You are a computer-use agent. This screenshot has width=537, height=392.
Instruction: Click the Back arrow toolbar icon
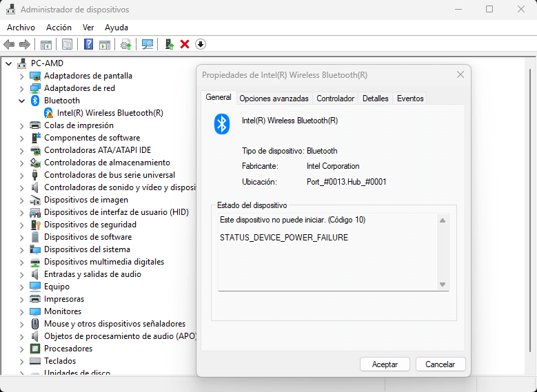(x=8, y=44)
